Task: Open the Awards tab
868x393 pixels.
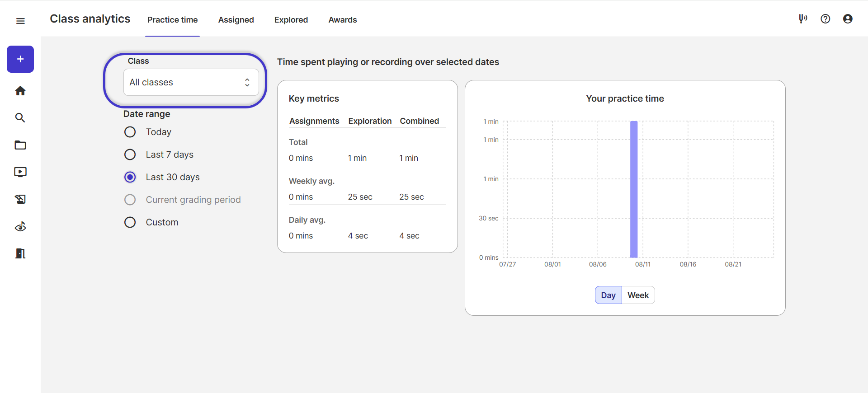Action: (x=343, y=20)
